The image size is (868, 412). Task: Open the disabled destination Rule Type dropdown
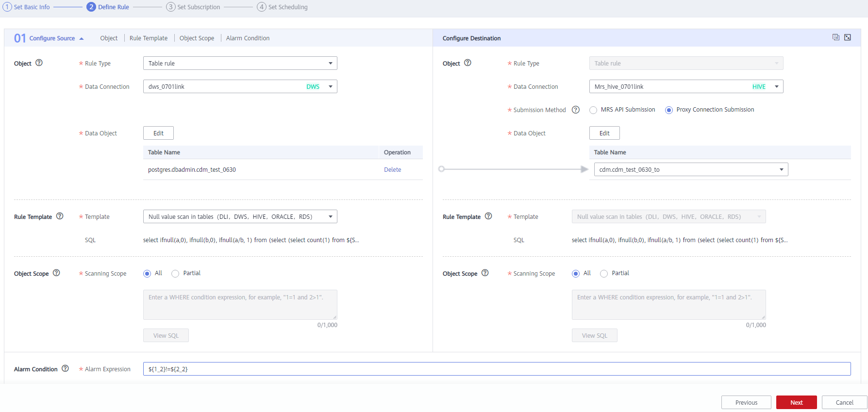(x=686, y=63)
